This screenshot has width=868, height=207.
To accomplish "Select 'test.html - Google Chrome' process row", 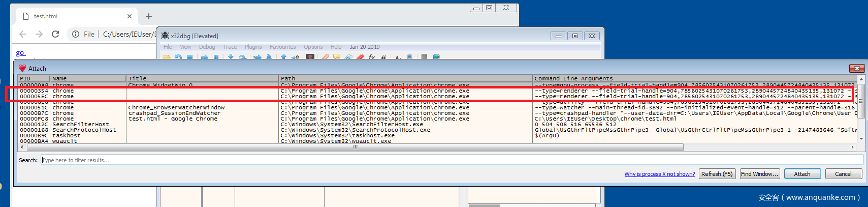I will [438, 119].
